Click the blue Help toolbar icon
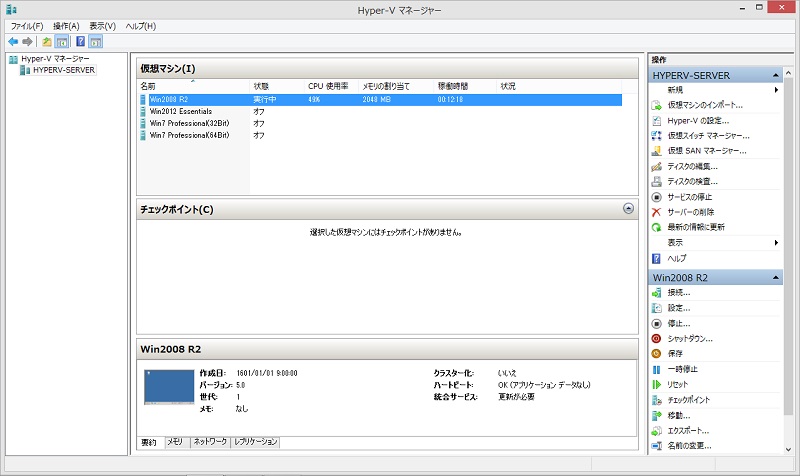This screenshot has width=800, height=476. [x=81, y=42]
